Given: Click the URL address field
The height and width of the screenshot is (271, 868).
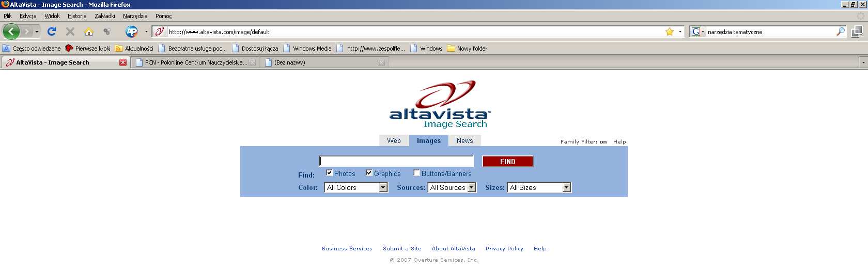Looking at the screenshot, I should coord(416,31).
